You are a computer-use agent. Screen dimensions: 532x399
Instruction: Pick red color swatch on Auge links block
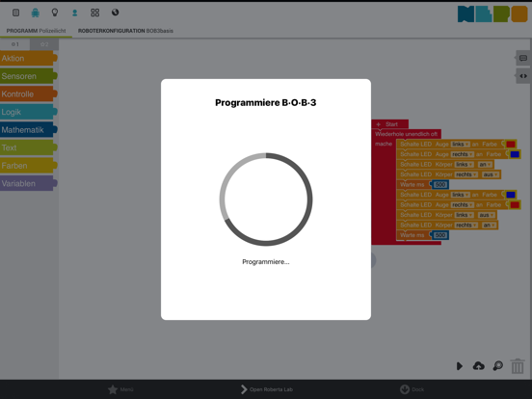point(511,145)
